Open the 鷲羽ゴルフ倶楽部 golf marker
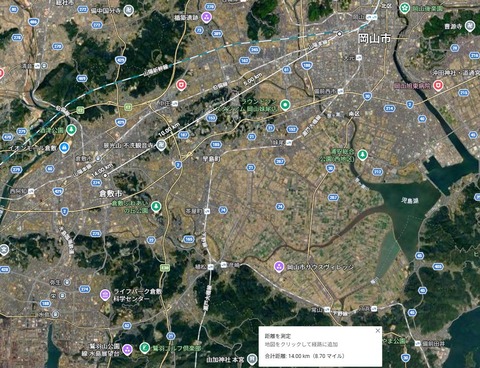The width and height of the screenshot is (480, 368). 144,348
